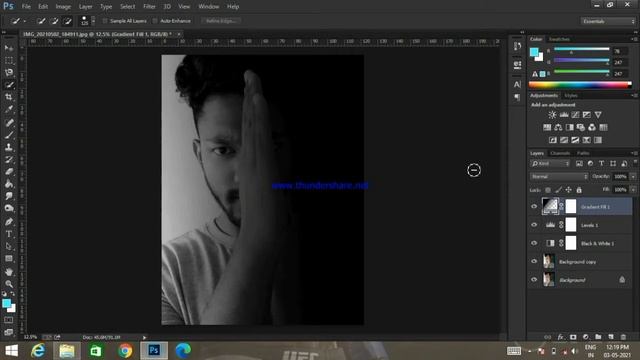
Task: Add a Channel Mixer adjustment
Action: 592,127
